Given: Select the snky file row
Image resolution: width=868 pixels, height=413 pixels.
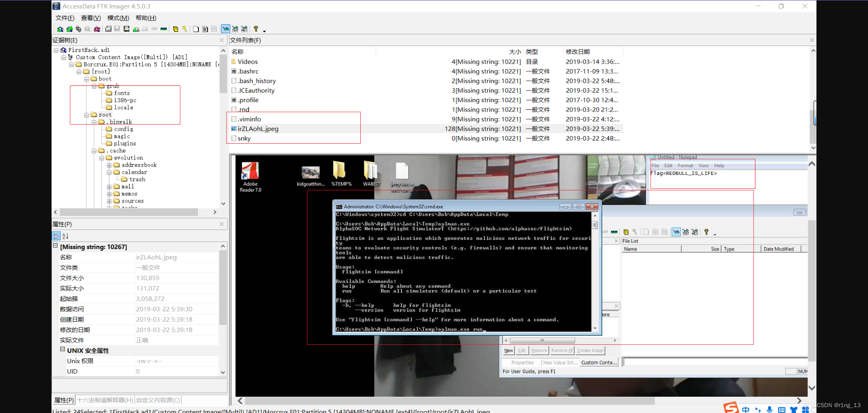Looking at the screenshot, I should pyautogui.click(x=426, y=138).
